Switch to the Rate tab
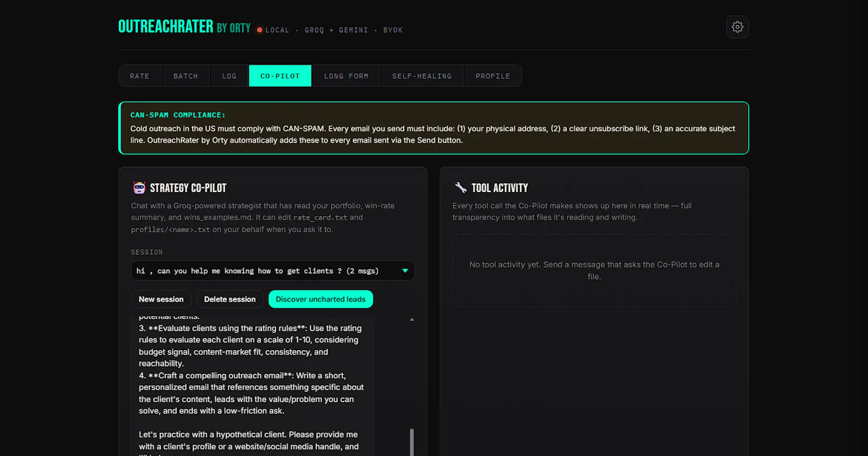This screenshot has height=456, width=868. tap(139, 76)
